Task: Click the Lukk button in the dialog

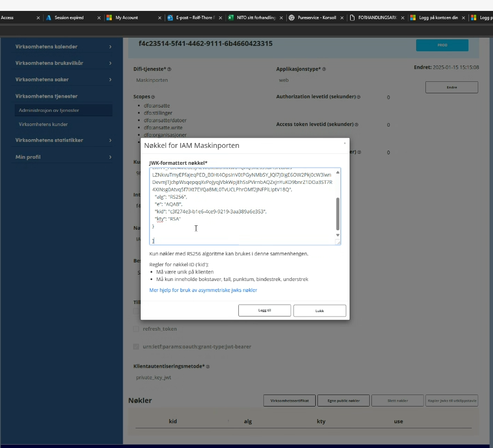Action: point(320,310)
